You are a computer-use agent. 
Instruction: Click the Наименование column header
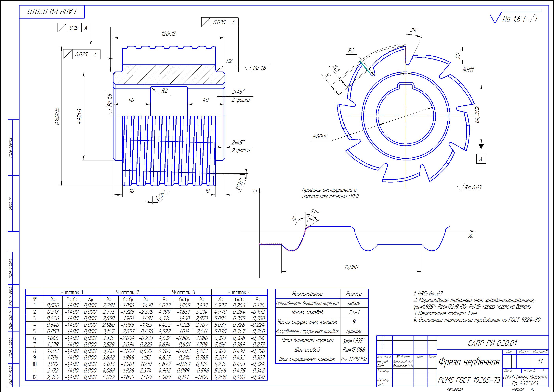point(307,294)
